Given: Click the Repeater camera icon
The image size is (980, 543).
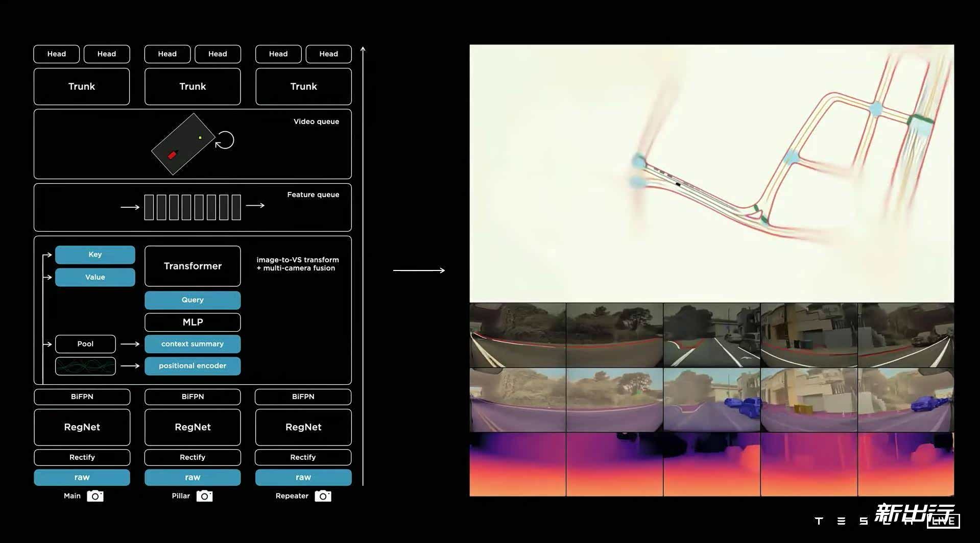Looking at the screenshot, I should [323, 496].
